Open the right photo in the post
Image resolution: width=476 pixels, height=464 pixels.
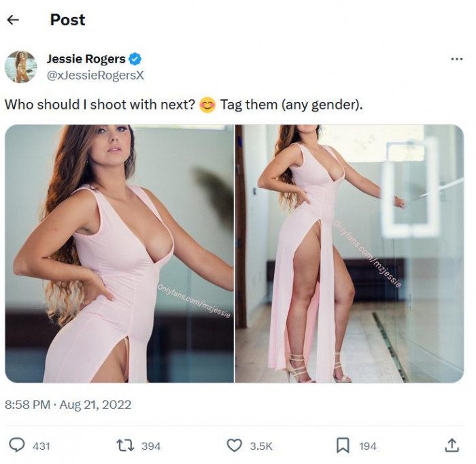pyautogui.click(x=349, y=253)
